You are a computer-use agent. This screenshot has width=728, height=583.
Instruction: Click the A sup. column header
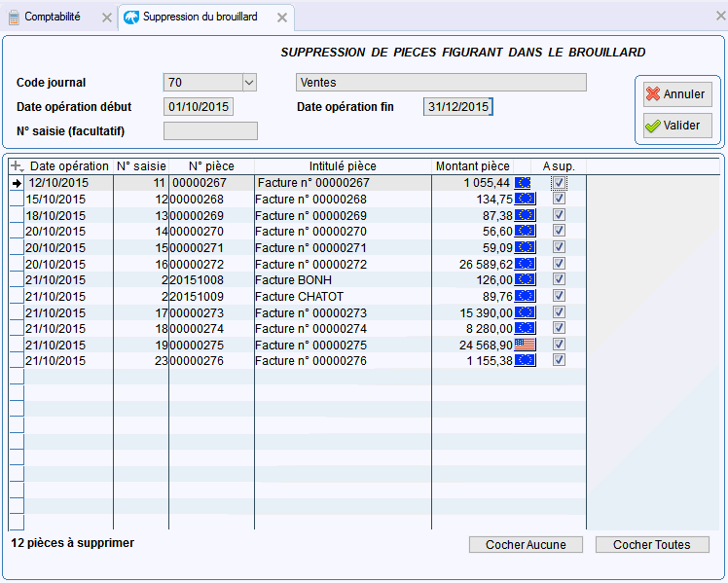559,166
